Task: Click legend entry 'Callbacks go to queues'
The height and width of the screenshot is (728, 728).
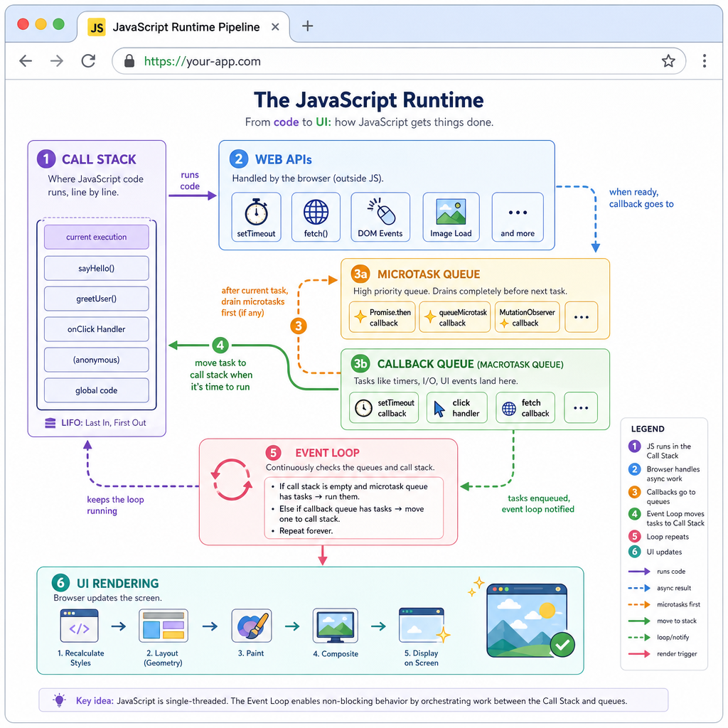Action: coord(663,496)
